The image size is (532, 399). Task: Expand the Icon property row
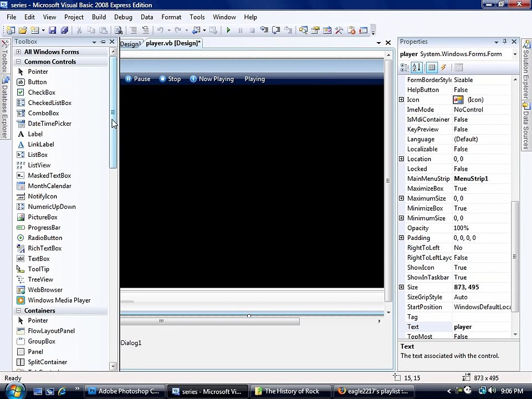[401, 100]
